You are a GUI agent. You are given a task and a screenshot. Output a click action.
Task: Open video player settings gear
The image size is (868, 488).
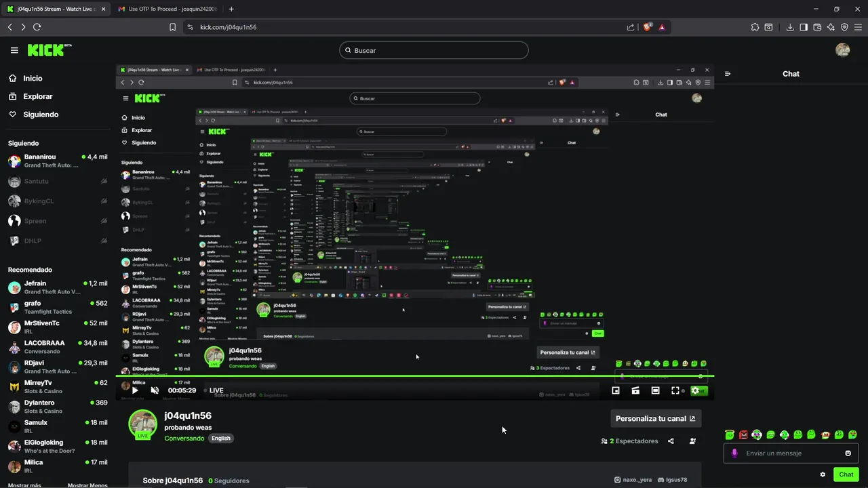[695, 390]
